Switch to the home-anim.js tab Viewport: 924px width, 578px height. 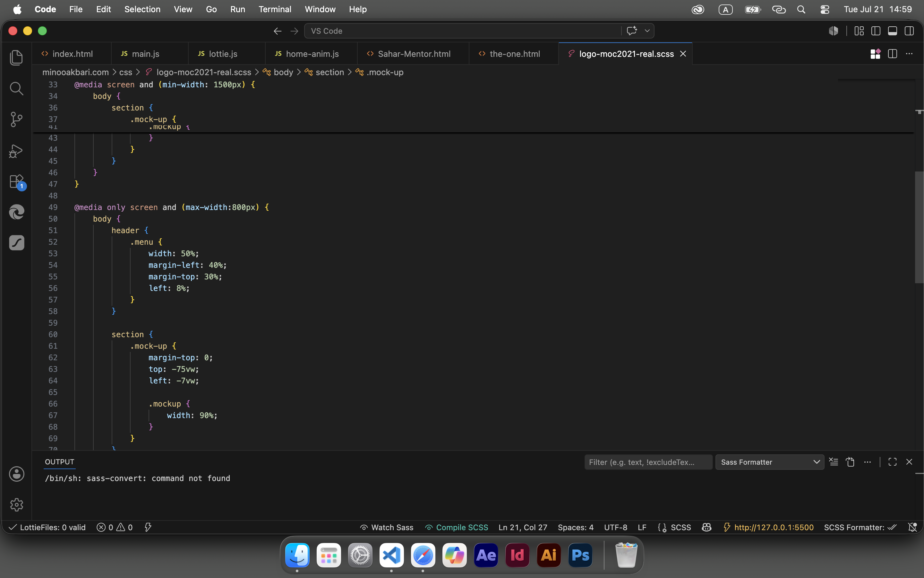(312, 54)
